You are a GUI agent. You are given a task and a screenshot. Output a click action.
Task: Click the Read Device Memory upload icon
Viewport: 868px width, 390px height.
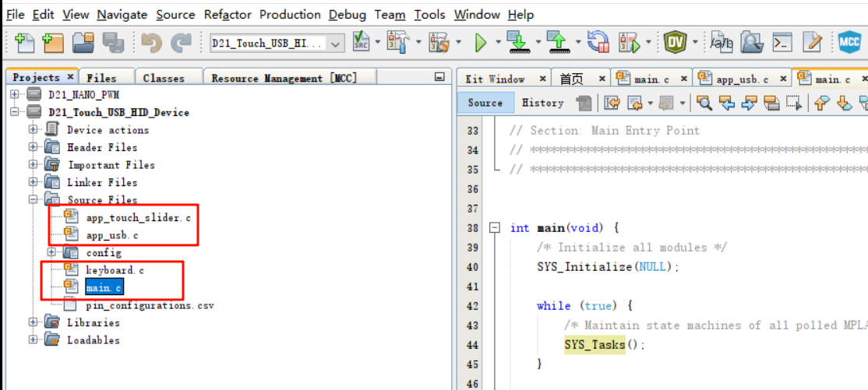tap(558, 42)
